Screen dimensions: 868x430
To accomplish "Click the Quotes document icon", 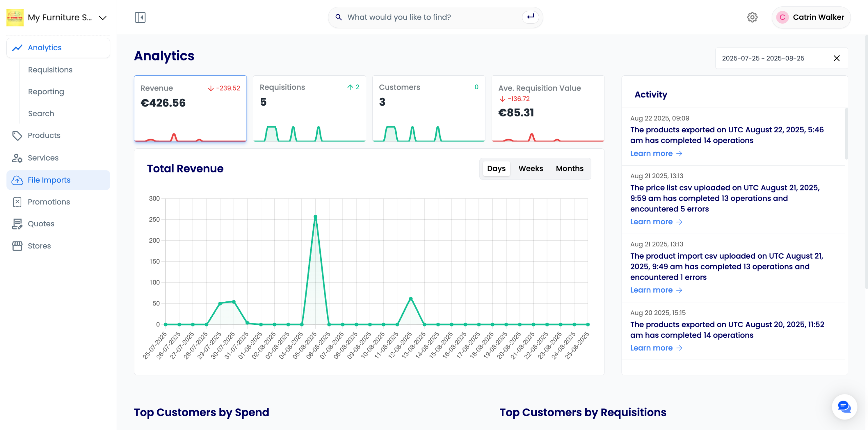I will click(17, 224).
